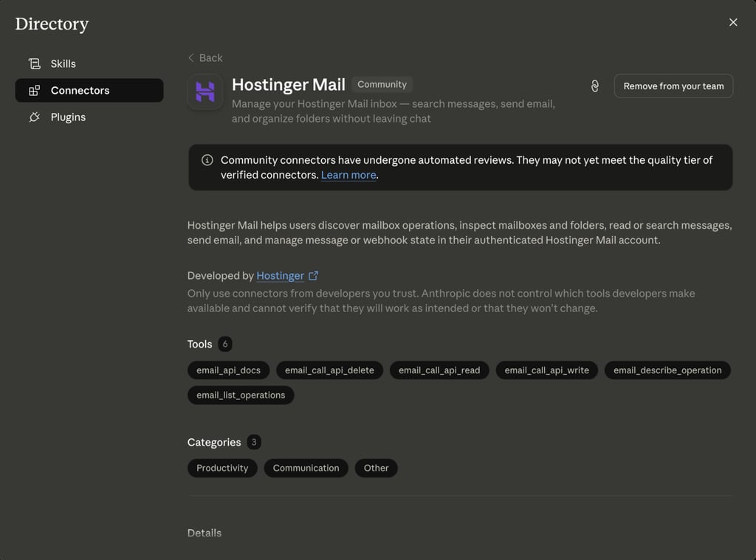Click the Categories count badge showing 3

pyautogui.click(x=254, y=442)
